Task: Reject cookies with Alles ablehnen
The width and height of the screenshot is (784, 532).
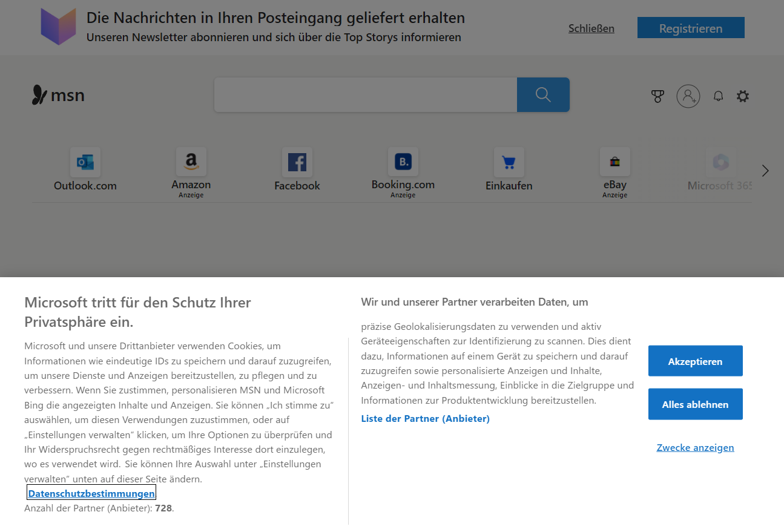Action: [x=696, y=404]
